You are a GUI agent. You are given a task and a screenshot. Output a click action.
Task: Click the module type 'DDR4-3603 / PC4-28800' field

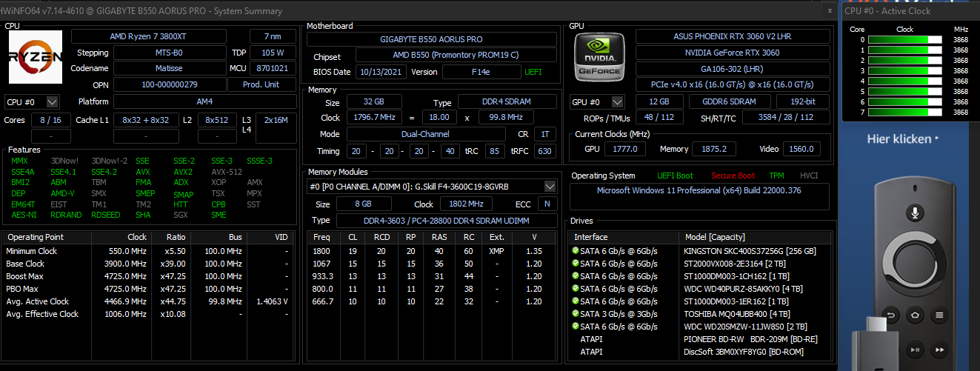point(446,221)
